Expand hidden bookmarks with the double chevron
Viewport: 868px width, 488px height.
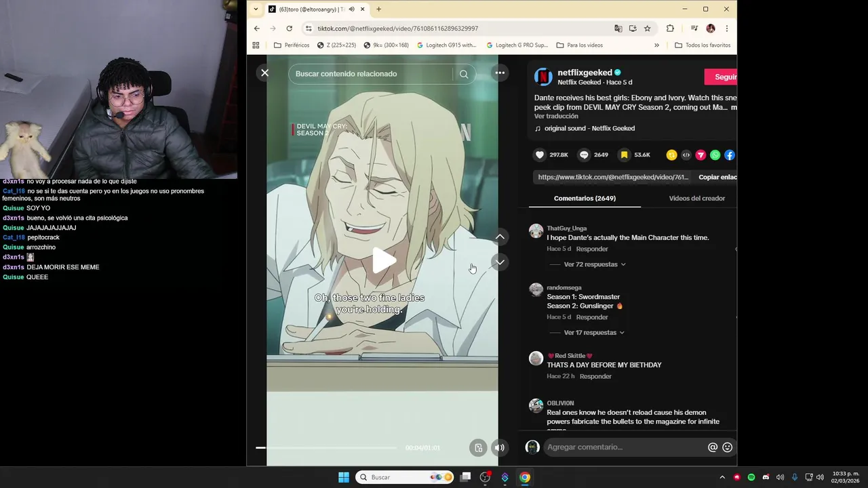click(656, 45)
